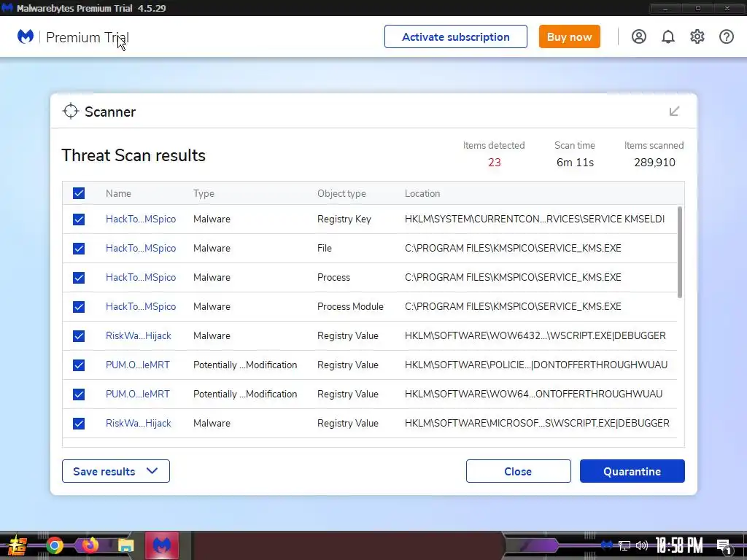This screenshot has width=747, height=560.
Task: Open RiskWa...Hijack link in the MICROSOF row
Action: point(138,423)
